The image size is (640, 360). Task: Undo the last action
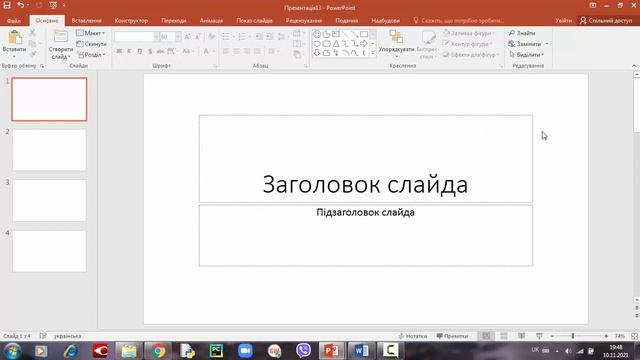(20, 5)
